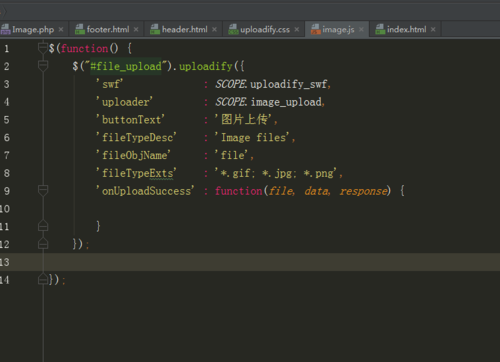Open the index.html tab

pyautogui.click(x=406, y=29)
